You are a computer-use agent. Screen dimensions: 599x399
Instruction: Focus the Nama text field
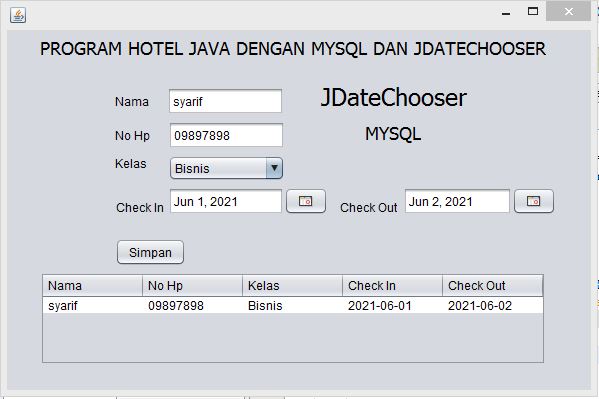(225, 101)
